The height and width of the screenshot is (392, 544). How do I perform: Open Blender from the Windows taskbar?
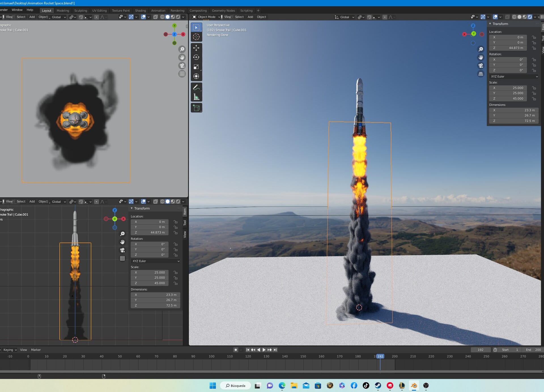coord(414,385)
